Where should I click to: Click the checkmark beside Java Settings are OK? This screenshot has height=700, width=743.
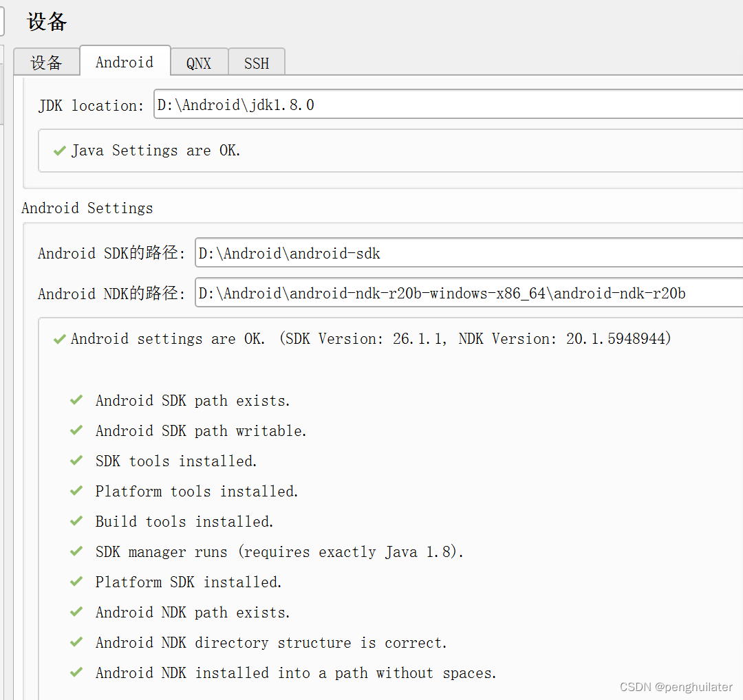coord(59,150)
